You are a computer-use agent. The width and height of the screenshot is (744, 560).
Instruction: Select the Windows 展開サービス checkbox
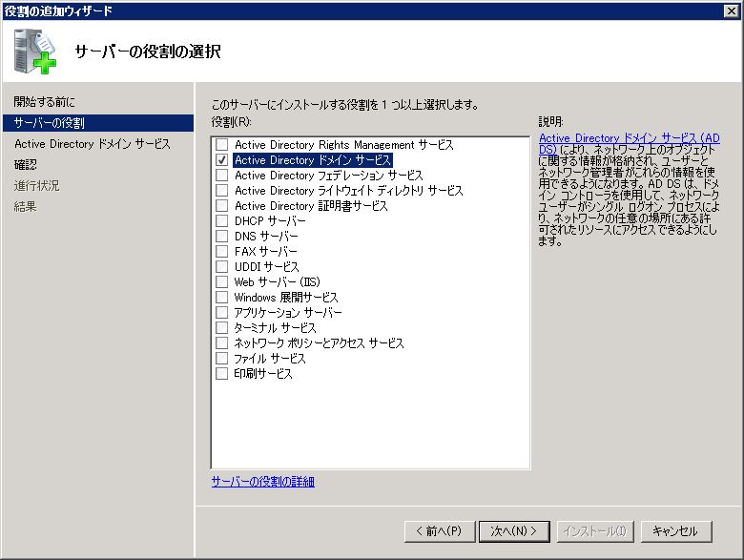click(221, 297)
